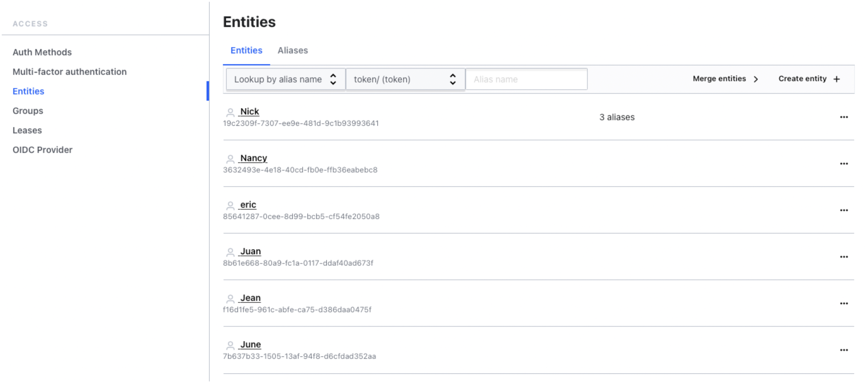Open the more options menu for Jean
868x383 pixels.
point(843,304)
